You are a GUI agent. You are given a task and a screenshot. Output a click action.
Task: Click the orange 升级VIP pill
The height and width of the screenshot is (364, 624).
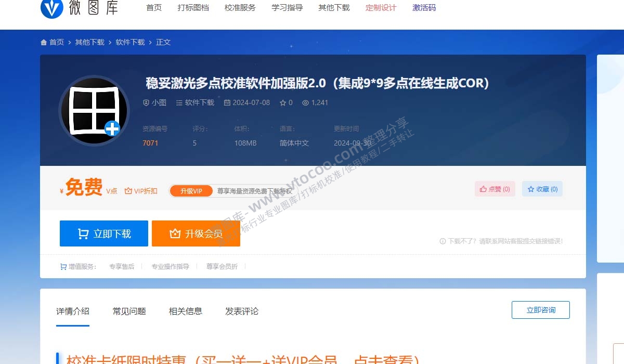click(x=191, y=191)
